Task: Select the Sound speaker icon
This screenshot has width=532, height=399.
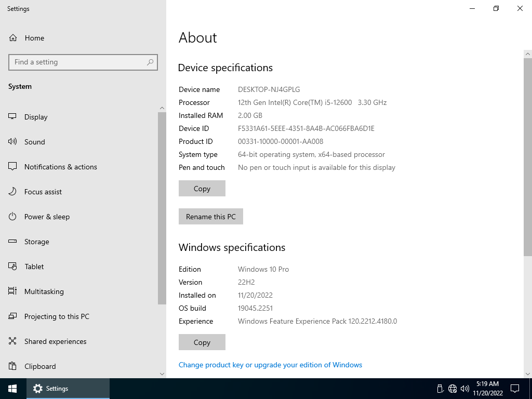Action: [x=13, y=142]
